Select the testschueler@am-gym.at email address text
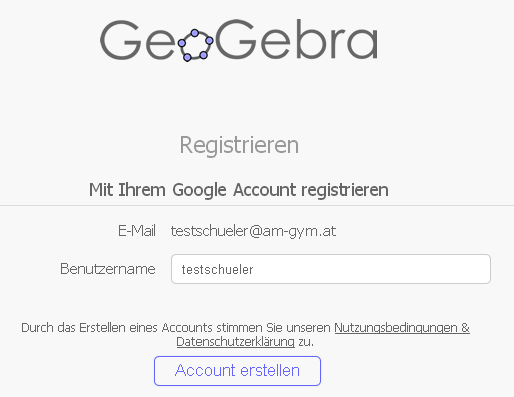Screen dimensions: 514x397 click(253, 231)
